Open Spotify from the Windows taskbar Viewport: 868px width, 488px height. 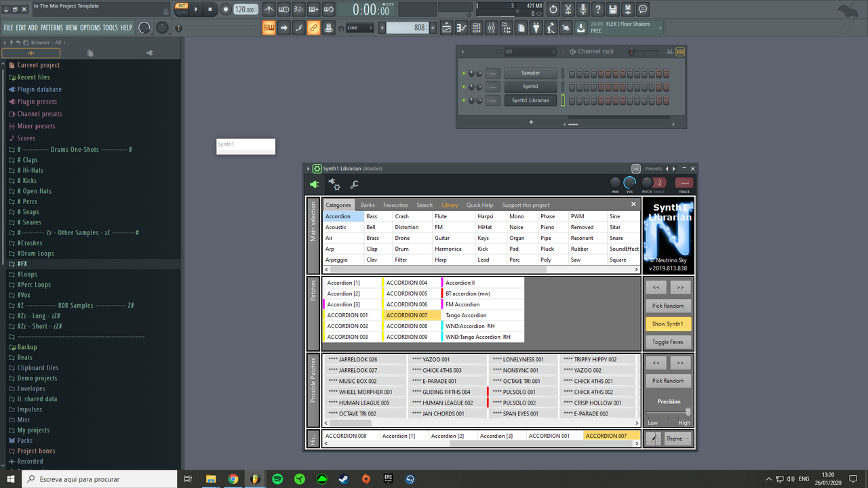(277, 479)
